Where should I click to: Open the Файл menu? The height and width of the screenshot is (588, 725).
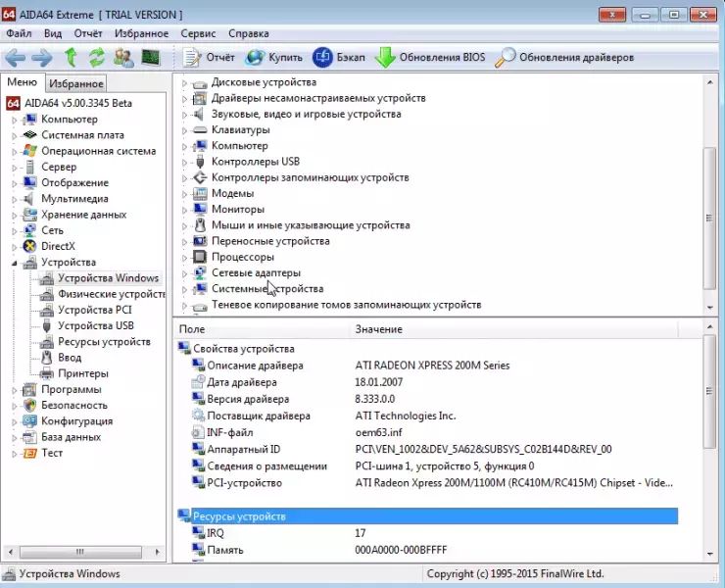point(19,33)
